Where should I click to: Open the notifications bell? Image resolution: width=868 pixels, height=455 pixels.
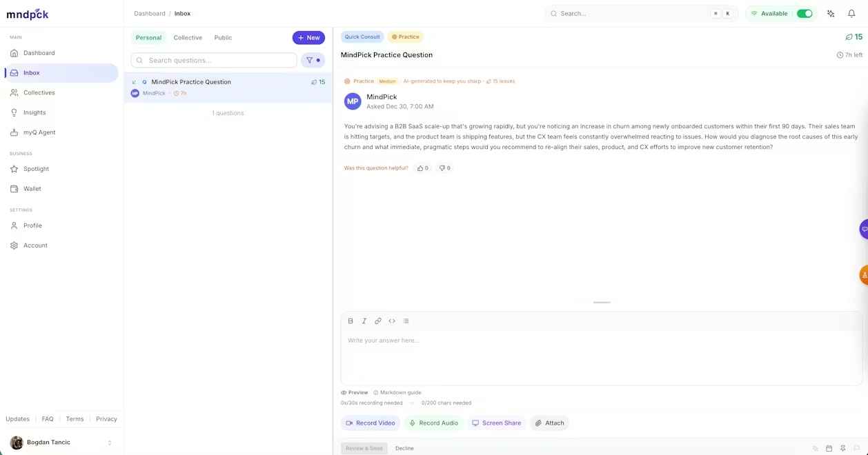851,13
